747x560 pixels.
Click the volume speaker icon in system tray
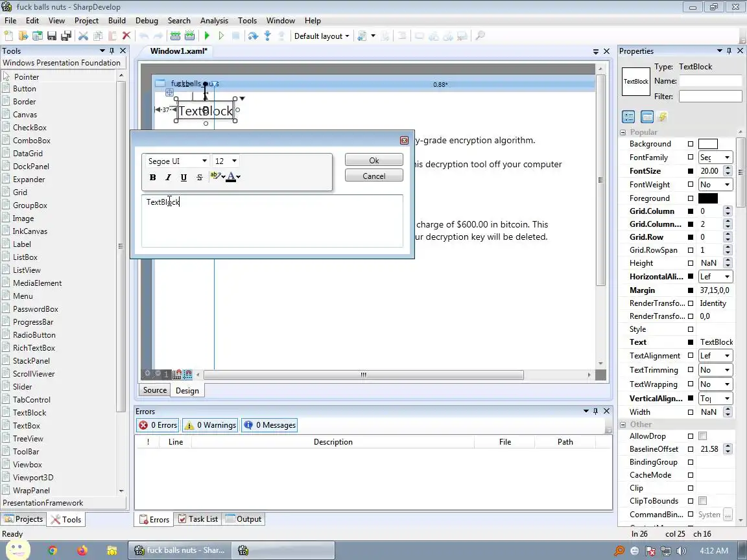point(682,551)
